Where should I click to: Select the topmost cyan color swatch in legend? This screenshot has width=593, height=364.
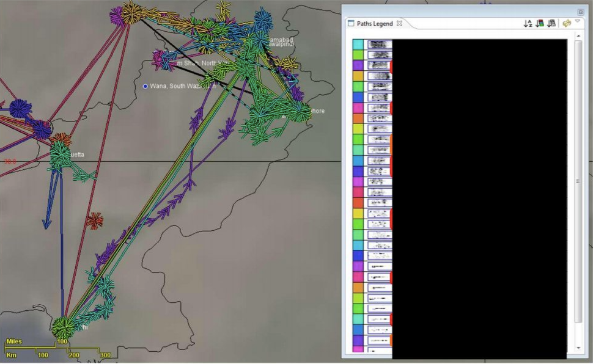[x=358, y=45]
